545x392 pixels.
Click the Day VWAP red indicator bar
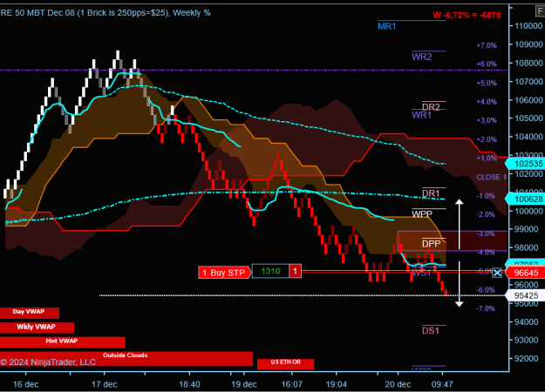tap(30, 313)
